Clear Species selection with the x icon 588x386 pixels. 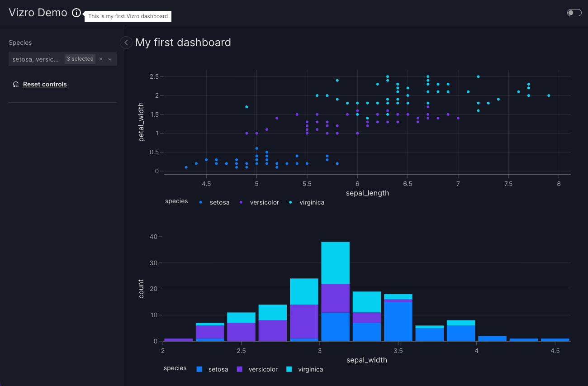tap(101, 59)
